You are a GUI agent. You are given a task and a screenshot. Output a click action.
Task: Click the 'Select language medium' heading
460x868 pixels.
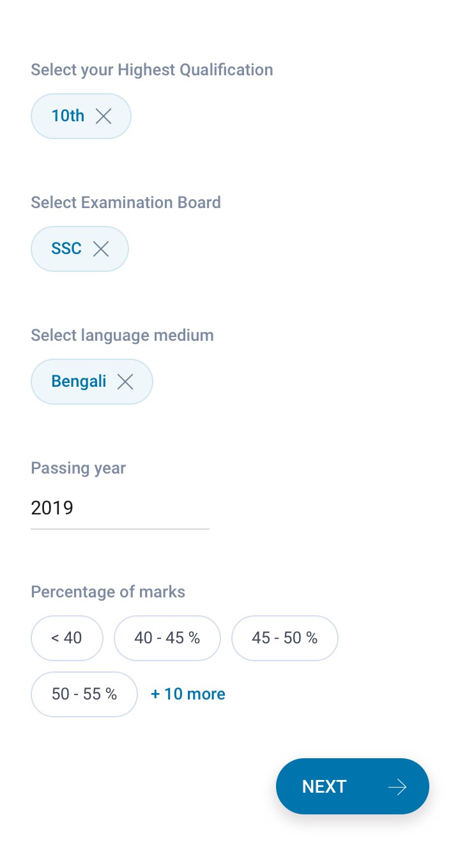coord(122,335)
